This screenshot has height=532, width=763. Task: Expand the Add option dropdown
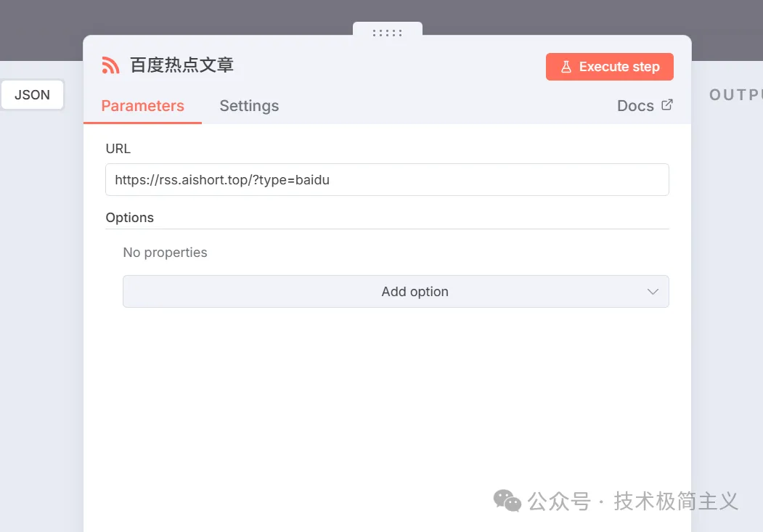point(396,292)
